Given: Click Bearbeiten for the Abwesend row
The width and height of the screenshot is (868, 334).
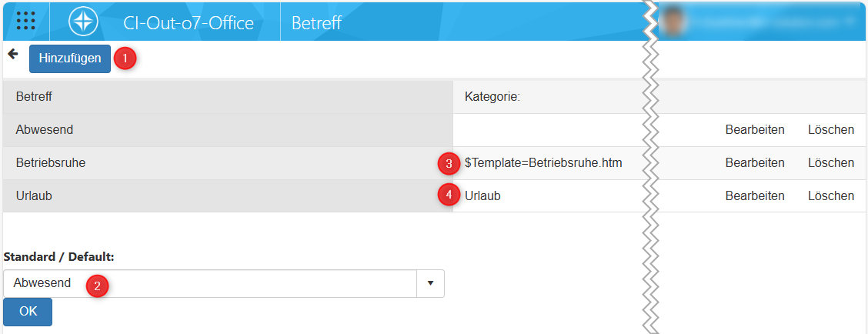Looking at the screenshot, I should click(x=755, y=130).
